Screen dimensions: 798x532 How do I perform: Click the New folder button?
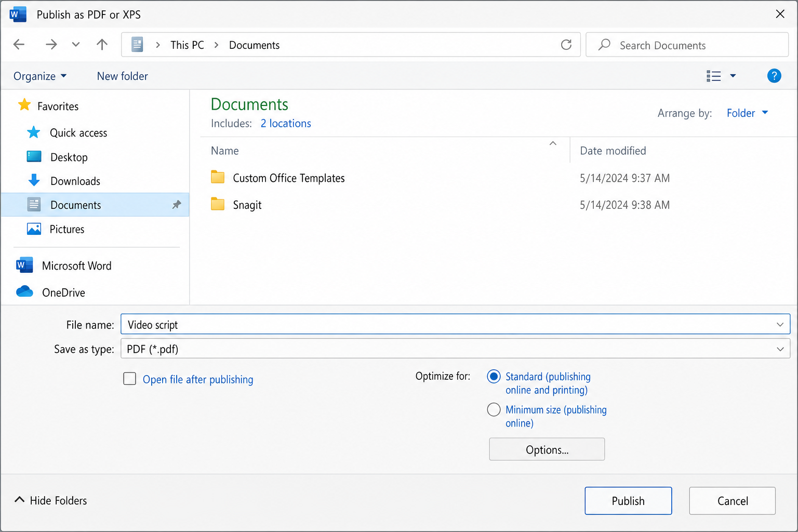point(123,76)
